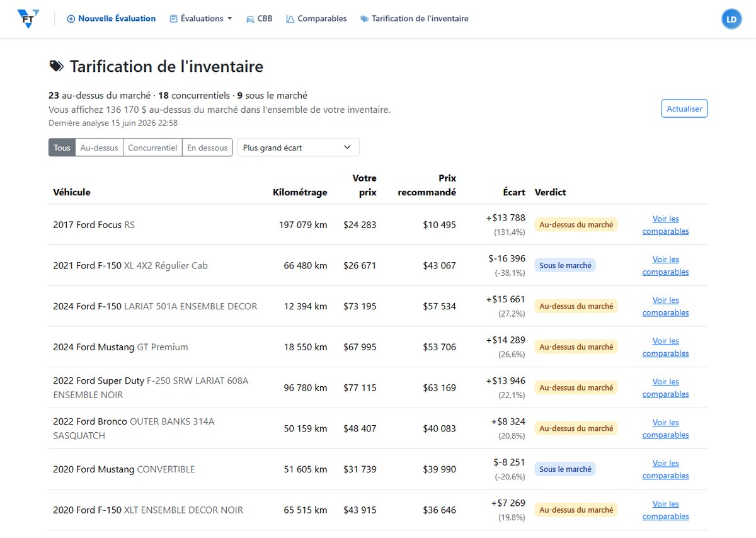Click 2020 Ford F-150 XLT vehicle name
Screen dimensions: 756x538
pyautogui.click(x=148, y=510)
